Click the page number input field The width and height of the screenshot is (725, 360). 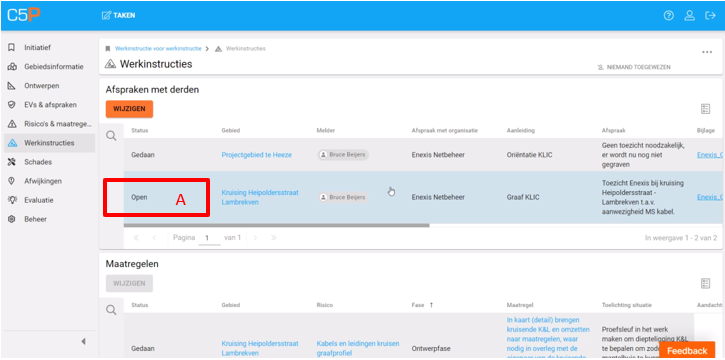coord(209,238)
